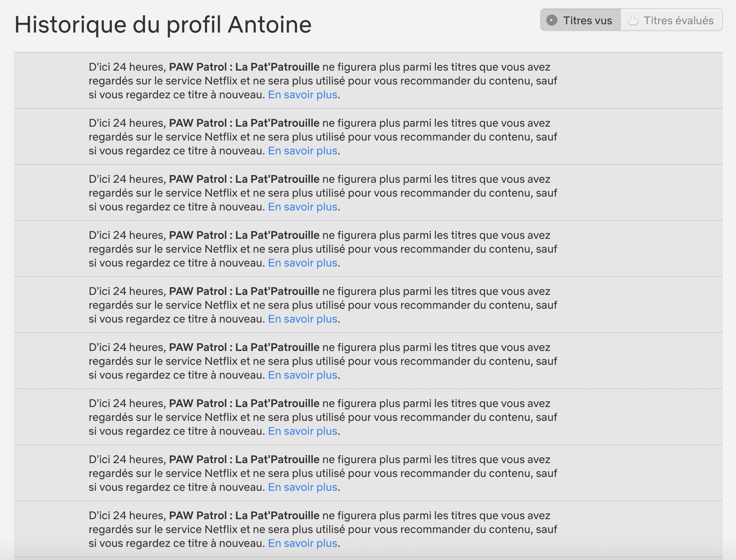Switch to the Titres vus tab
The height and width of the screenshot is (560, 736).
581,20
